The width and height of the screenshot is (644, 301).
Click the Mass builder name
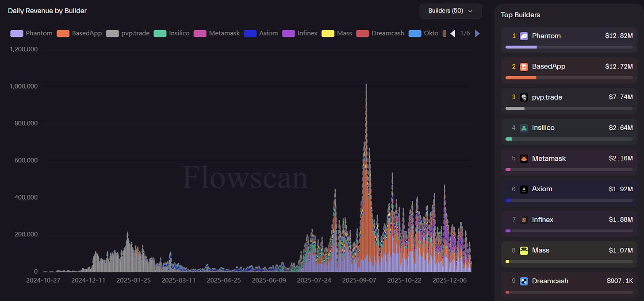coord(540,250)
